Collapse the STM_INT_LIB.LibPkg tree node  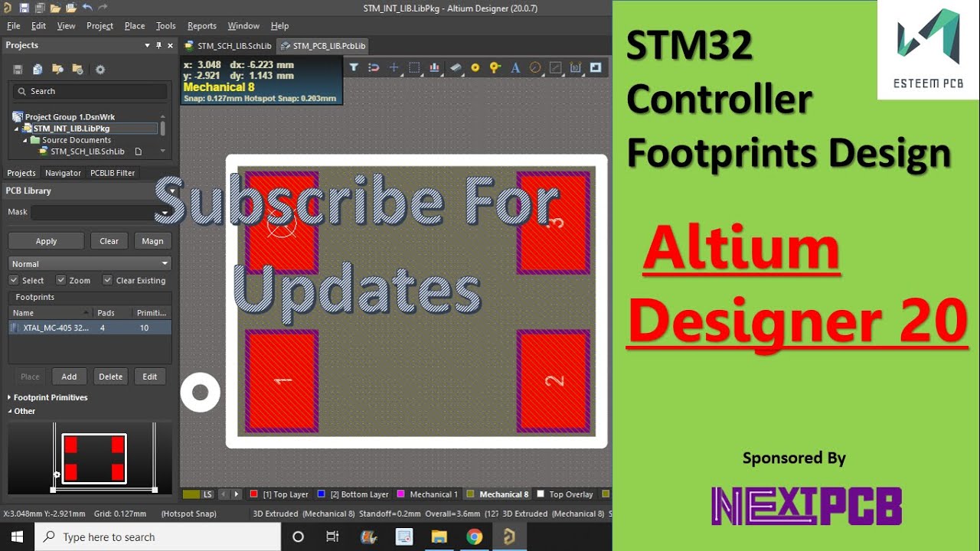coord(16,129)
